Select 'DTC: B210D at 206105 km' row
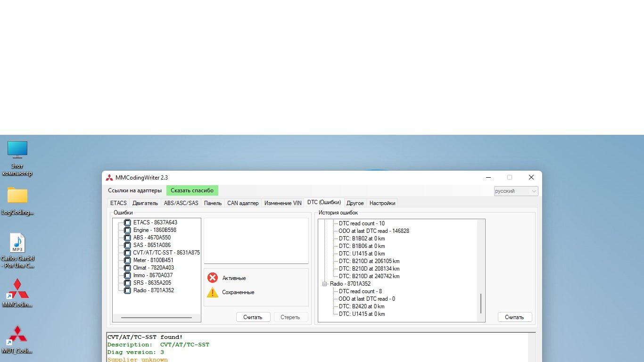The height and width of the screenshot is (362, 644). [369, 261]
